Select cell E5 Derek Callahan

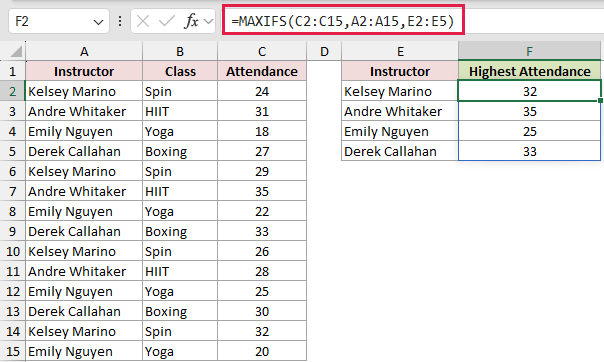pos(400,151)
